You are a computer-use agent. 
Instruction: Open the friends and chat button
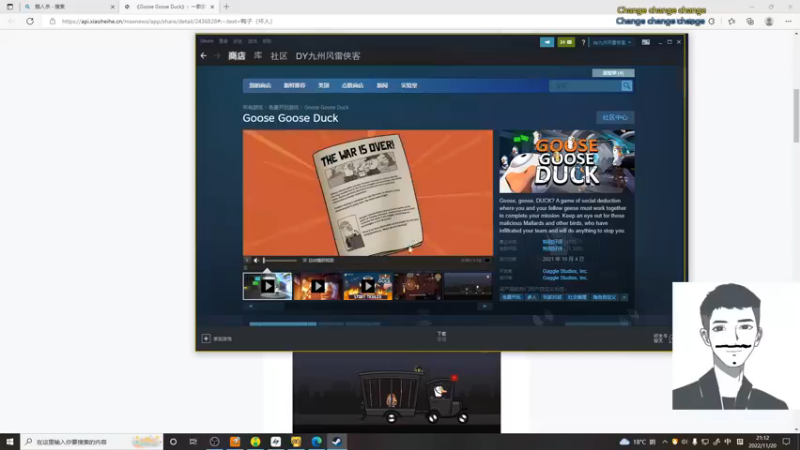[x=662, y=338]
